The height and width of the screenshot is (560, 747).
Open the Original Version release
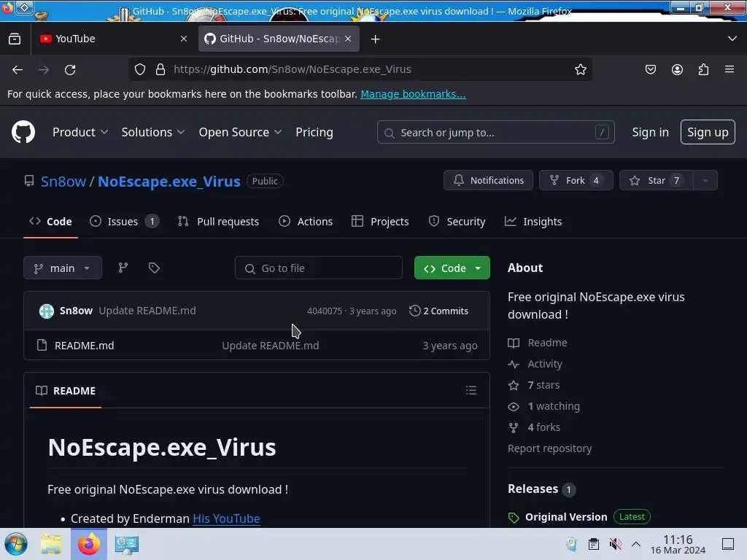(566, 517)
